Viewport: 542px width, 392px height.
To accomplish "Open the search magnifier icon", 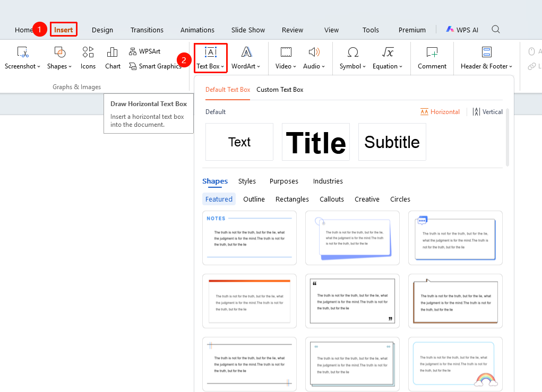I will [x=496, y=29].
